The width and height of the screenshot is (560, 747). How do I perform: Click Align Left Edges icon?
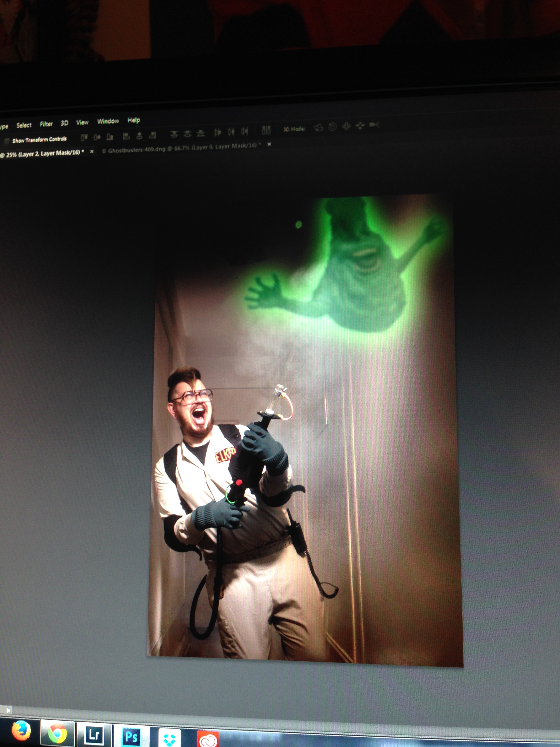click(126, 136)
